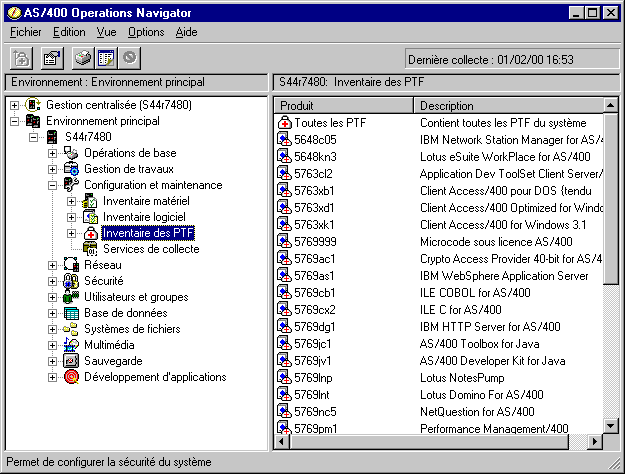This screenshot has height=474, width=625.
Task: Select the 5769as1 WebSphere row
Action: click(x=439, y=276)
